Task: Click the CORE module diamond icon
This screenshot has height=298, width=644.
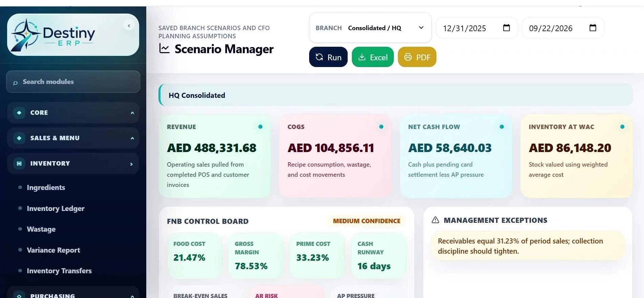Action: (19, 113)
